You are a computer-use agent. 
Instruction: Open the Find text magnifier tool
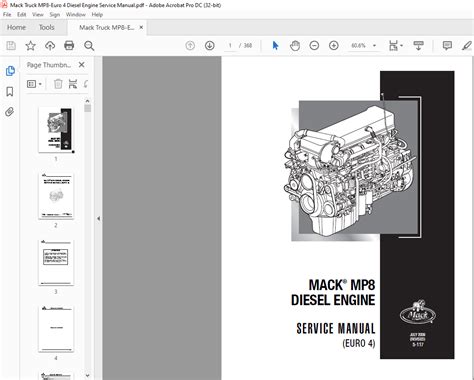(89, 46)
